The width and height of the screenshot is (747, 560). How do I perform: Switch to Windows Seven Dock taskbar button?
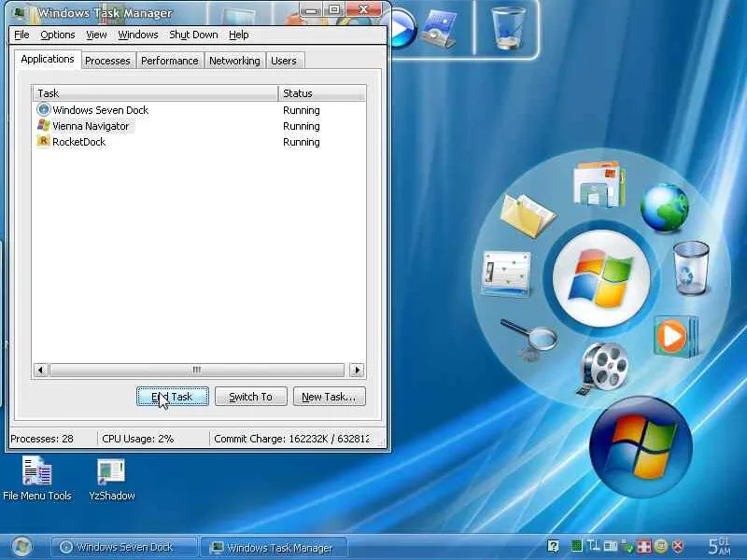(124, 547)
